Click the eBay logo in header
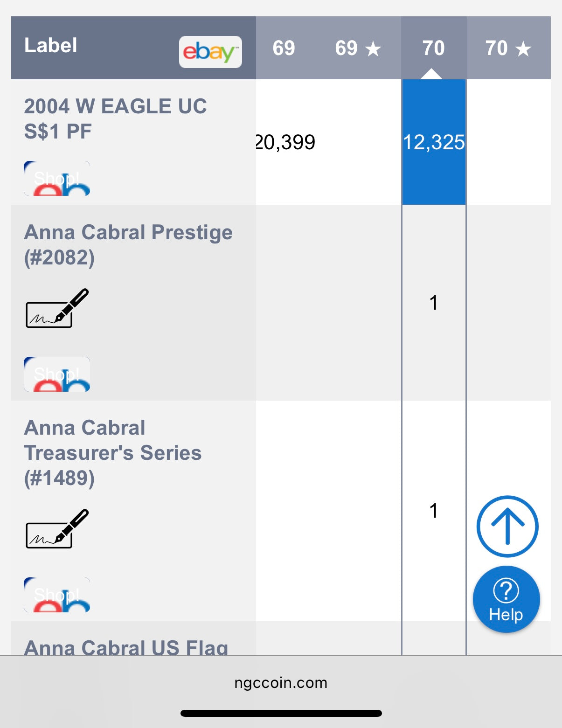This screenshot has width=562, height=728. tap(210, 52)
